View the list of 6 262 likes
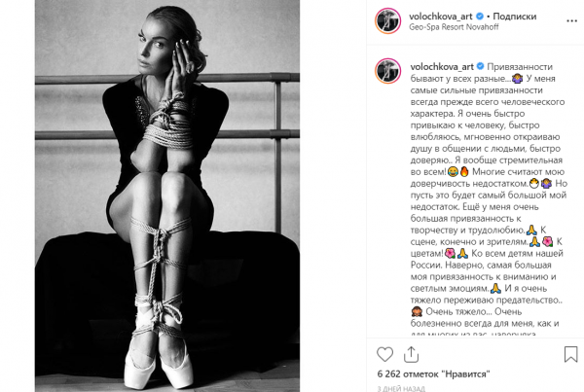Screen dimensions: 584x392 433,374
